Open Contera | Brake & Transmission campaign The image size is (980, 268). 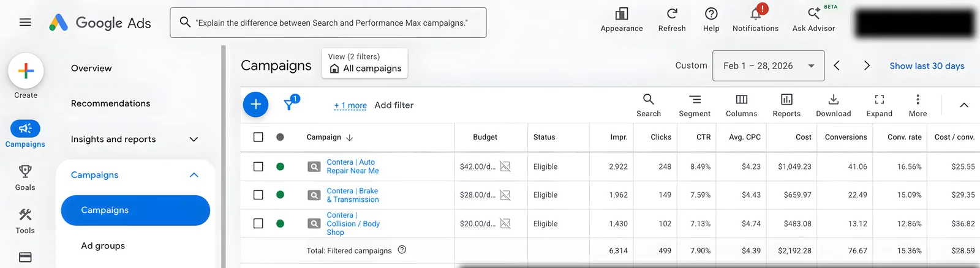click(x=353, y=195)
